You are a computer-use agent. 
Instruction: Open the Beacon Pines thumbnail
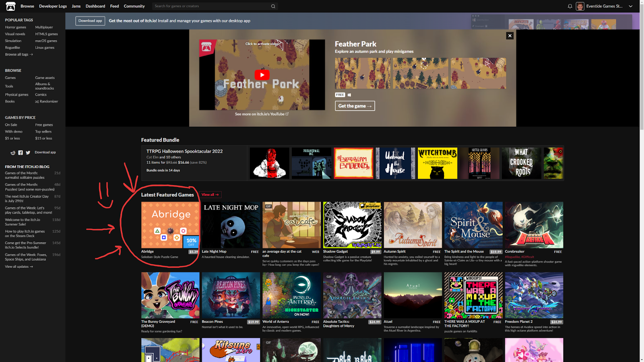[x=231, y=295]
